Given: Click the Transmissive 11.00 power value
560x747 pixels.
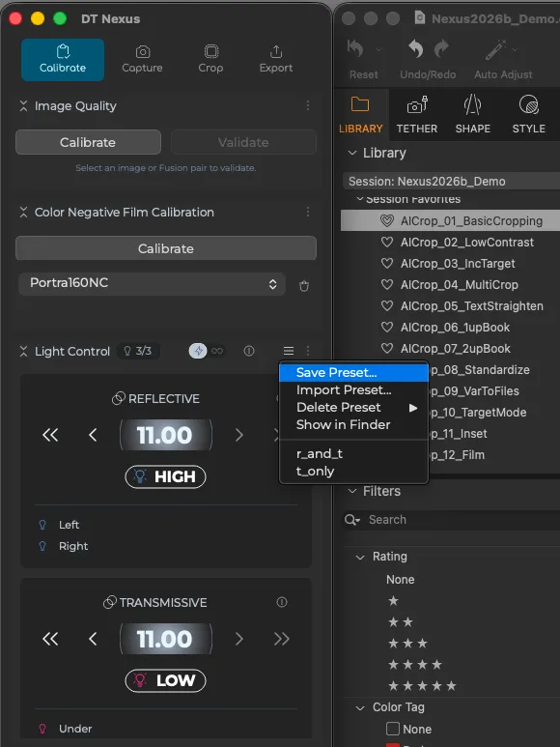Looking at the screenshot, I should click(165, 639).
